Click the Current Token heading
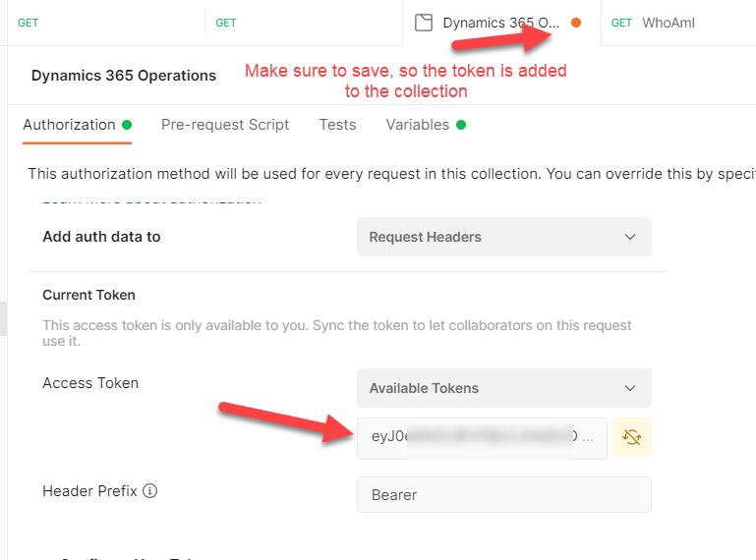This screenshot has width=756, height=560. 88,295
